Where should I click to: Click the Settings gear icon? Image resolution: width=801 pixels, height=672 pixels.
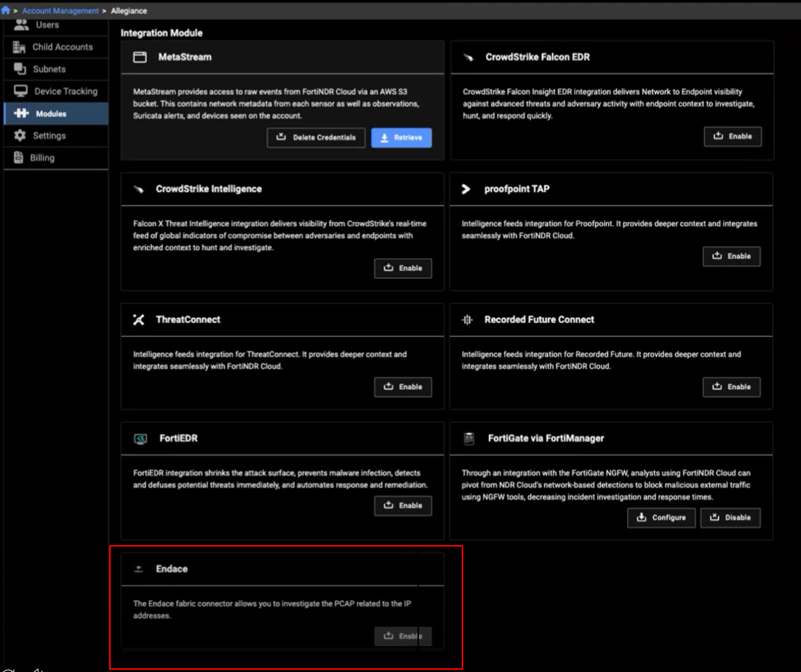tap(20, 136)
